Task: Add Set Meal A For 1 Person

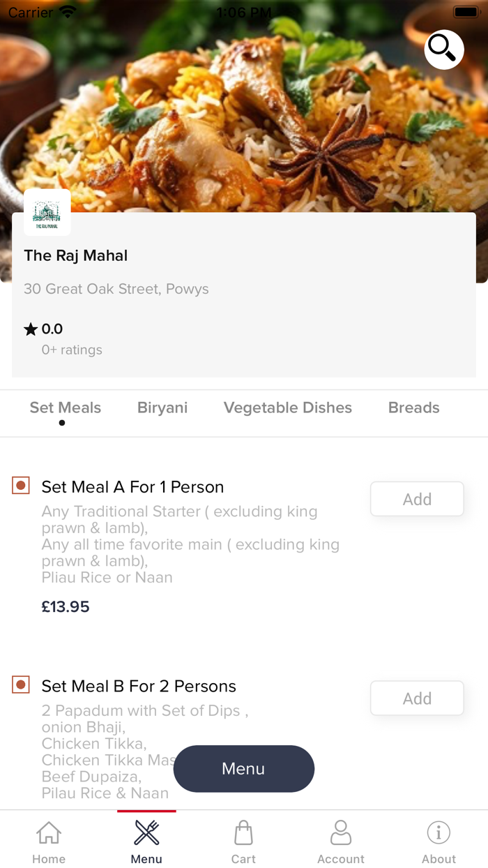Action: (416, 499)
